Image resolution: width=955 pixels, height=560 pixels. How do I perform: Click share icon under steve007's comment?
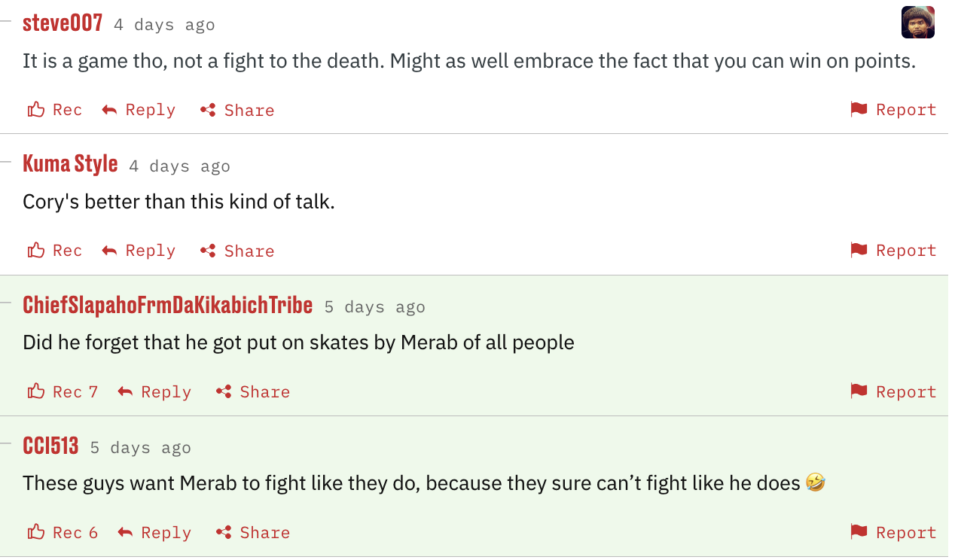click(x=208, y=110)
